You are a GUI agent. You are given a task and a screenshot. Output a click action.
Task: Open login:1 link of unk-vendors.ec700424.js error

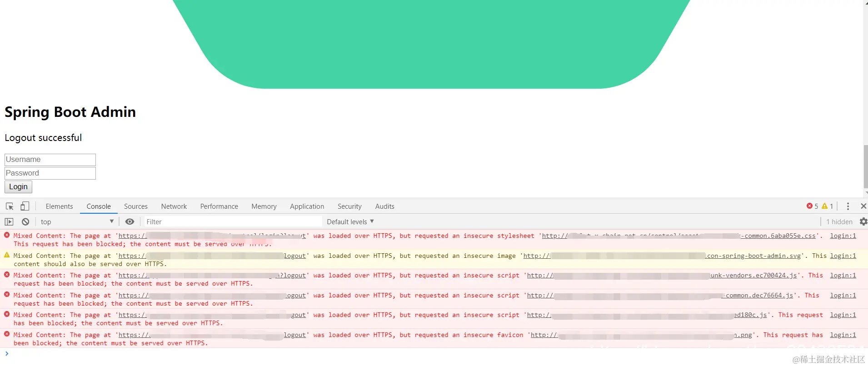click(x=843, y=275)
